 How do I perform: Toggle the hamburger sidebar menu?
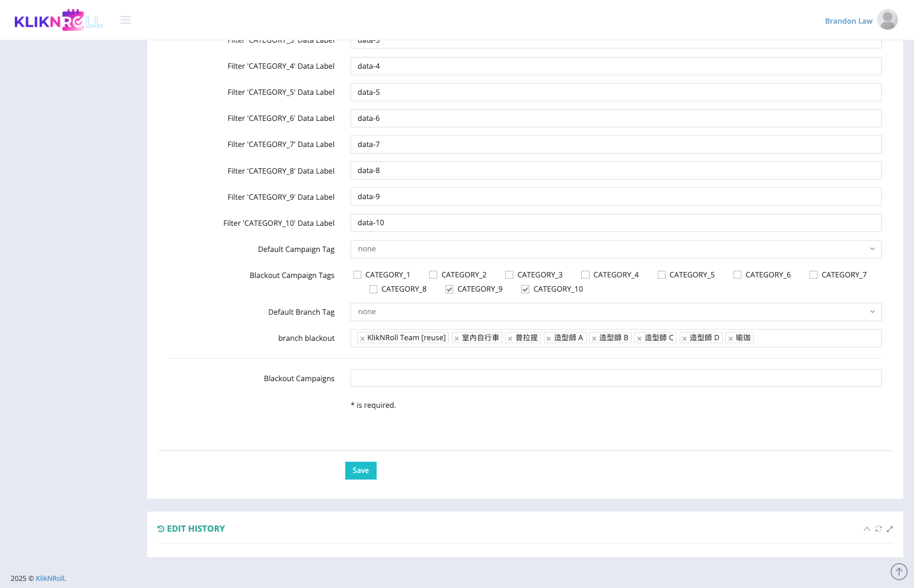(x=126, y=20)
